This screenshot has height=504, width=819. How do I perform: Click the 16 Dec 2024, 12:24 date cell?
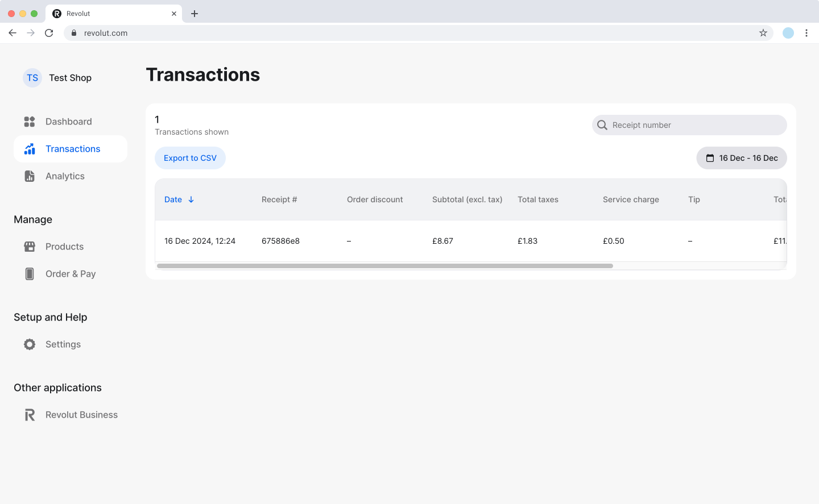(200, 241)
